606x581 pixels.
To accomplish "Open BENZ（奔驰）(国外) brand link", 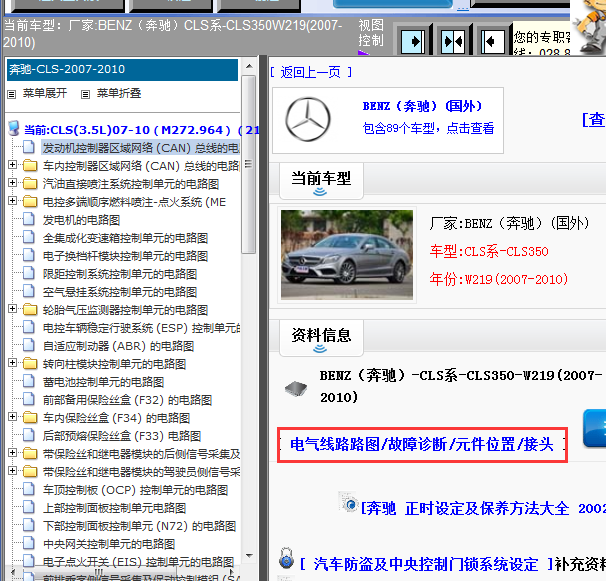I will click(x=422, y=106).
